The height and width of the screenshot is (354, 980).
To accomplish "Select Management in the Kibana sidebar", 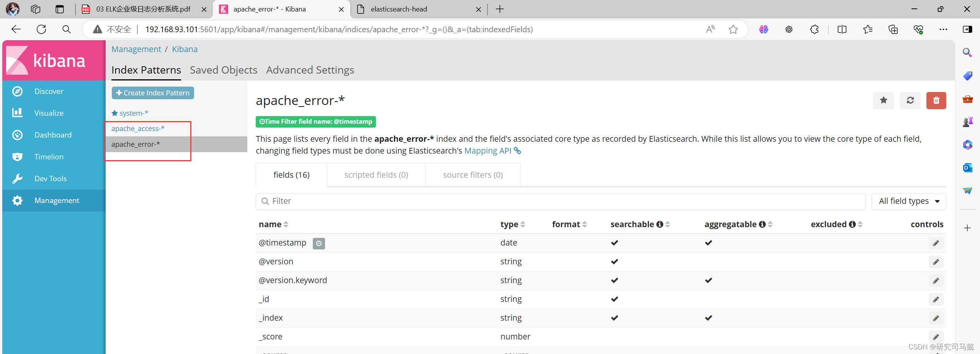I will point(54,200).
